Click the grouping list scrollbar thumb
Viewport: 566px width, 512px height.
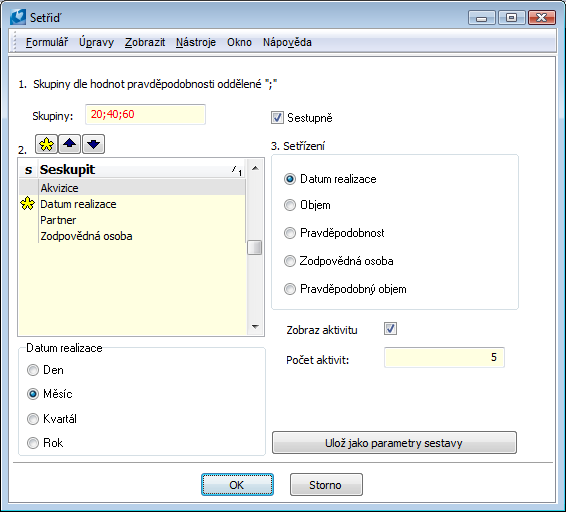pos(255,248)
